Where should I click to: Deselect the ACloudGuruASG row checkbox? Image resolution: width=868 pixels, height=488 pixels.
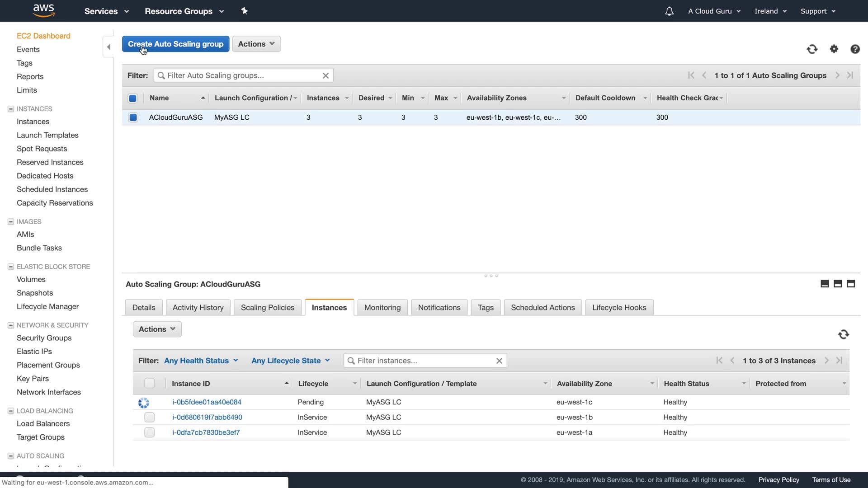[x=133, y=117]
